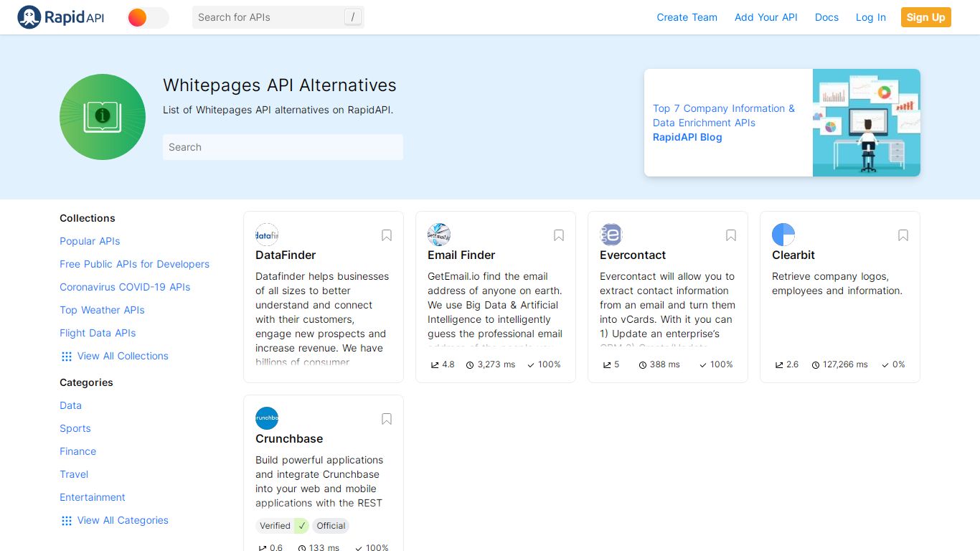Select the Entertainment category
The height and width of the screenshot is (551, 980).
coord(93,497)
